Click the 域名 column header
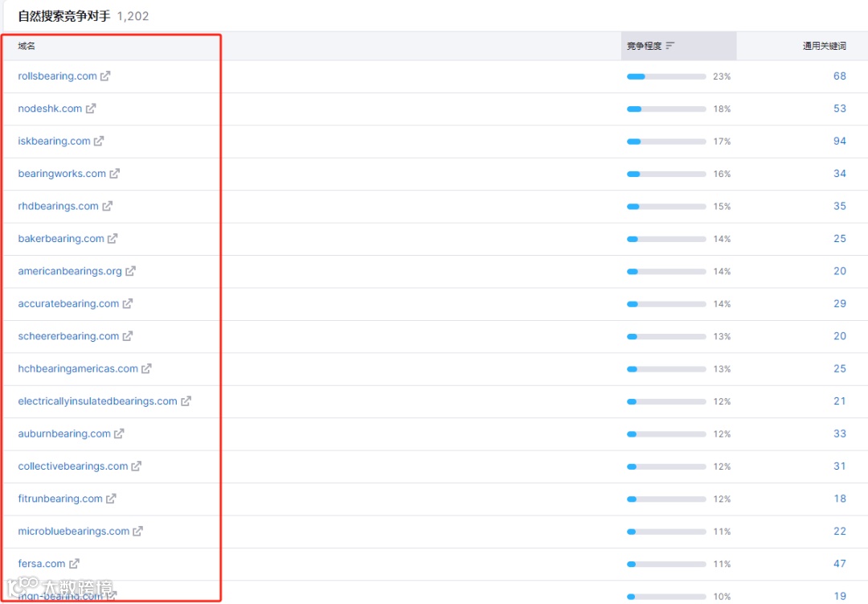The height and width of the screenshot is (604, 868). (27, 46)
